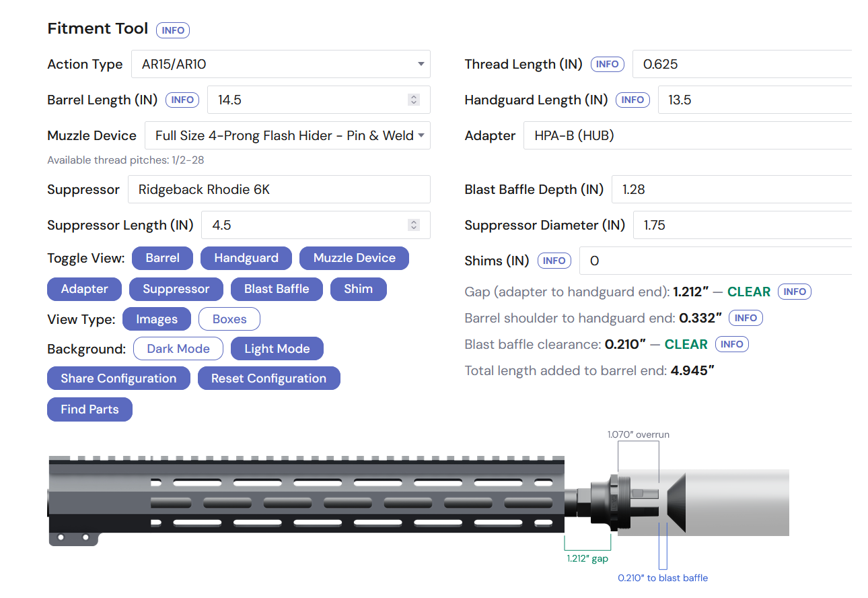This screenshot has height=598, width=868.
Task: Click the "1.070" overrun" diagram label
Action: (639, 434)
